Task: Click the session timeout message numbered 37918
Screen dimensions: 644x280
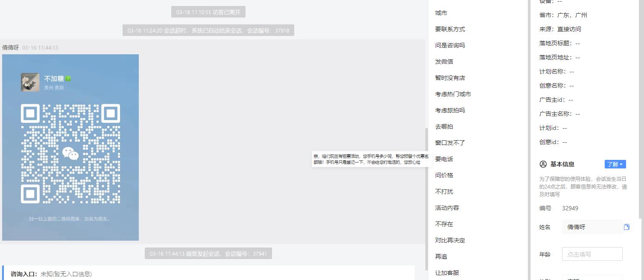Action: pos(208,30)
